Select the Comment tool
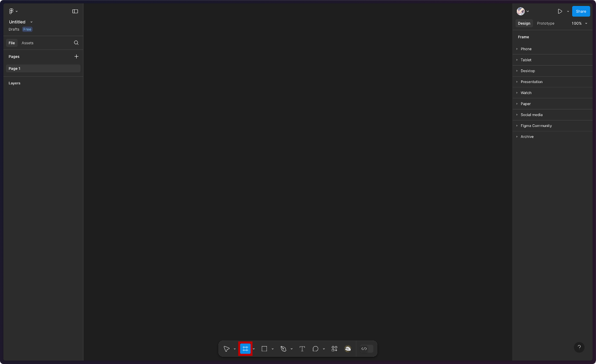Screen dimensions: 596x364 click(315, 349)
